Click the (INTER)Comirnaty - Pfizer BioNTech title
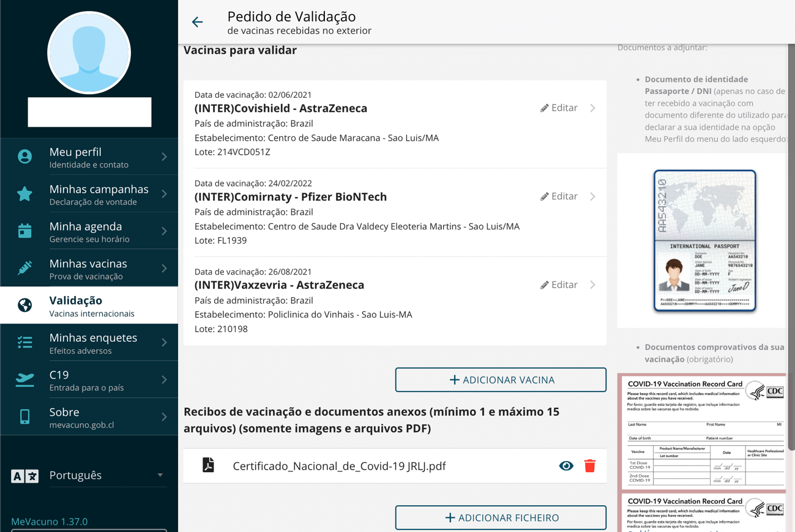 [x=291, y=197]
